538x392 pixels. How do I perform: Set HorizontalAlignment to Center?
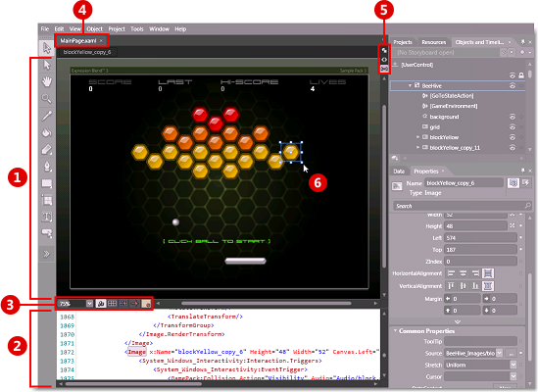(464, 273)
